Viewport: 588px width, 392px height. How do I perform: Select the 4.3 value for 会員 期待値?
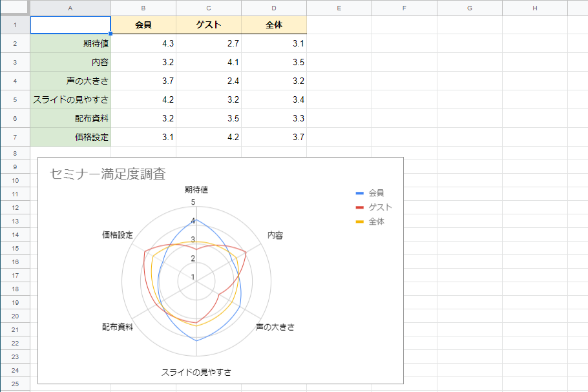[143, 43]
